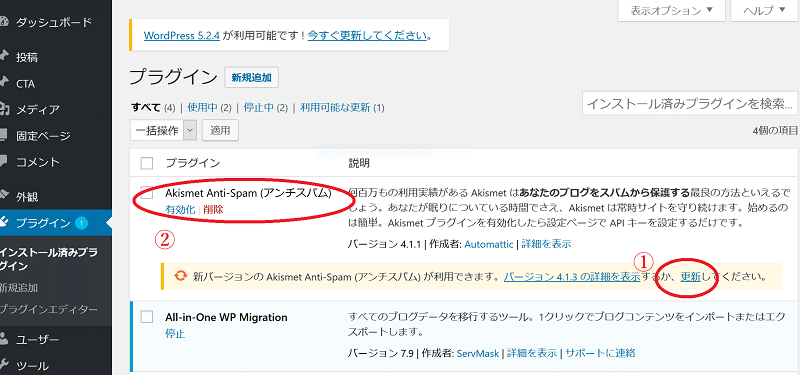
Task: Filter plugins by 使用中 (2)
Action: pos(209,108)
